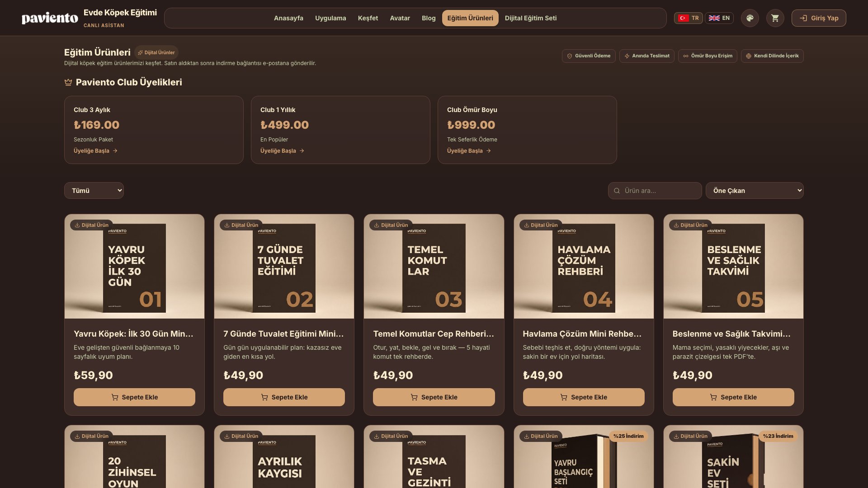Open the Avatar nav item
The image size is (868, 488).
click(x=400, y=18)
